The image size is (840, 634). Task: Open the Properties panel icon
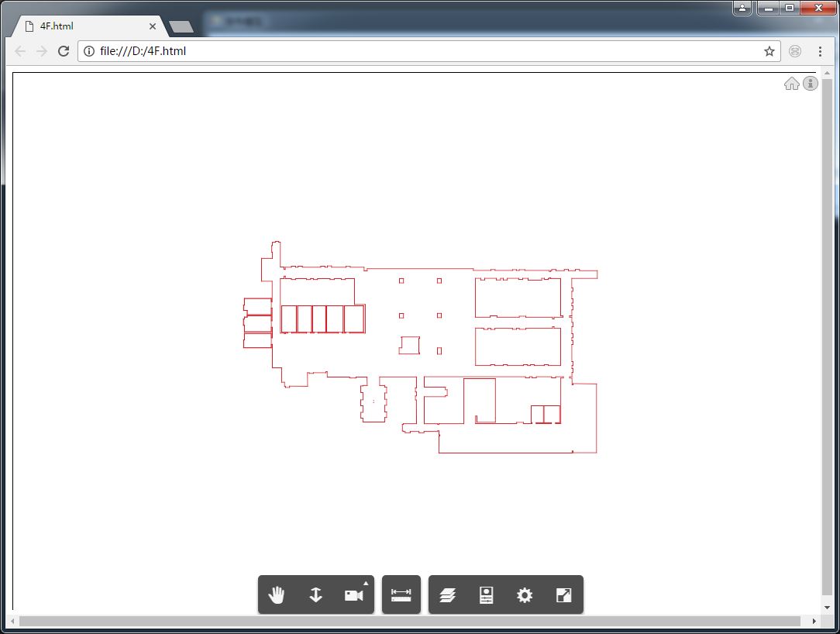(486, 595)
